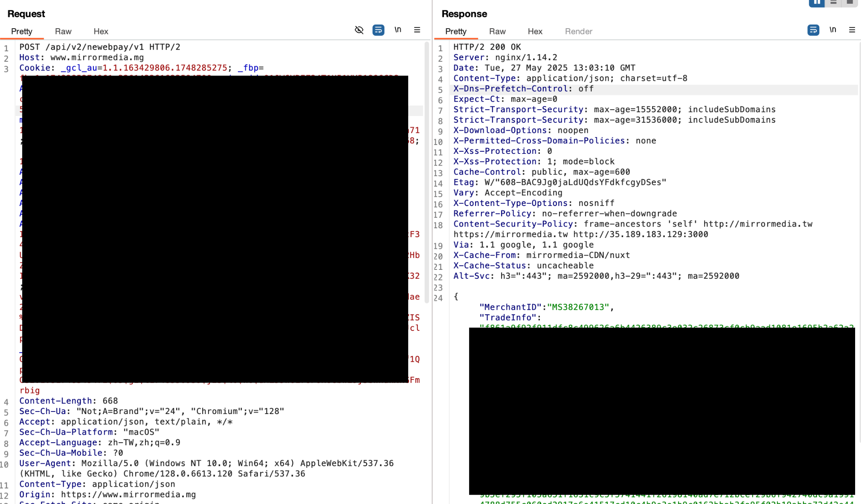Click response 'Content-Type: application/json; charset=utf-8'
This screenshot has height=504, width=861.
click(570, 78)
